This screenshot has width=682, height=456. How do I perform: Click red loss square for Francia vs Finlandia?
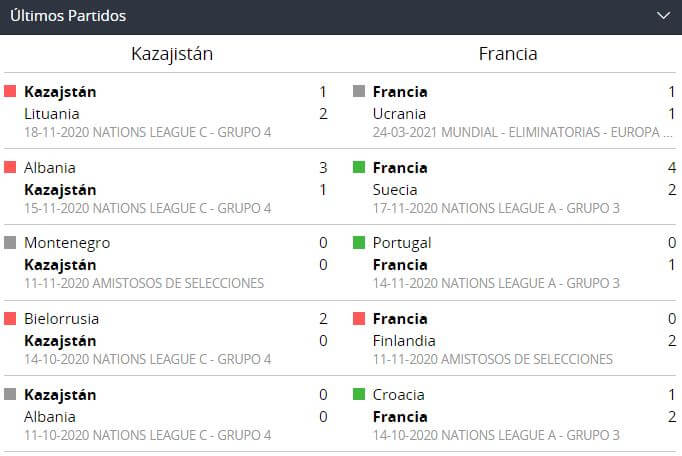coord(359,319)
